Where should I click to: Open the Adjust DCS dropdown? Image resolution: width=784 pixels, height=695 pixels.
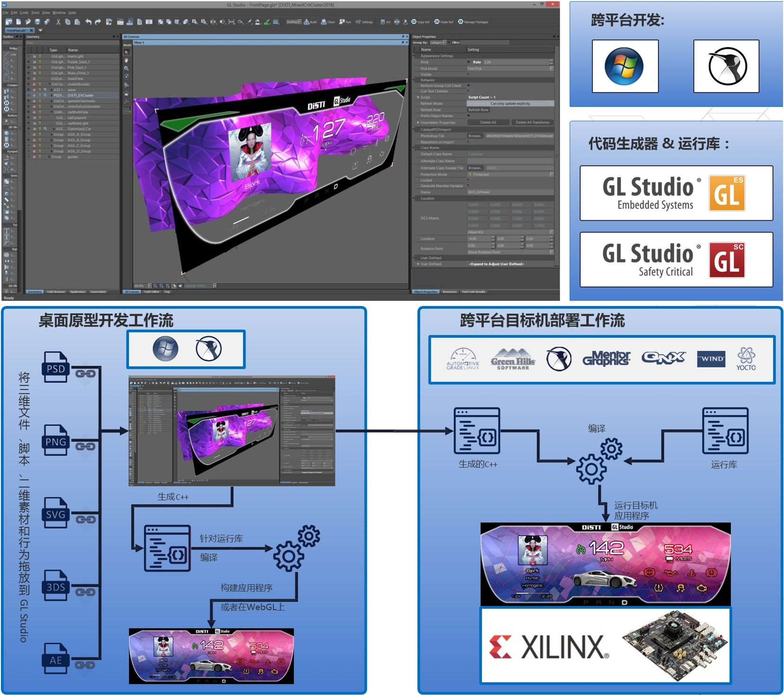(510, 232)
